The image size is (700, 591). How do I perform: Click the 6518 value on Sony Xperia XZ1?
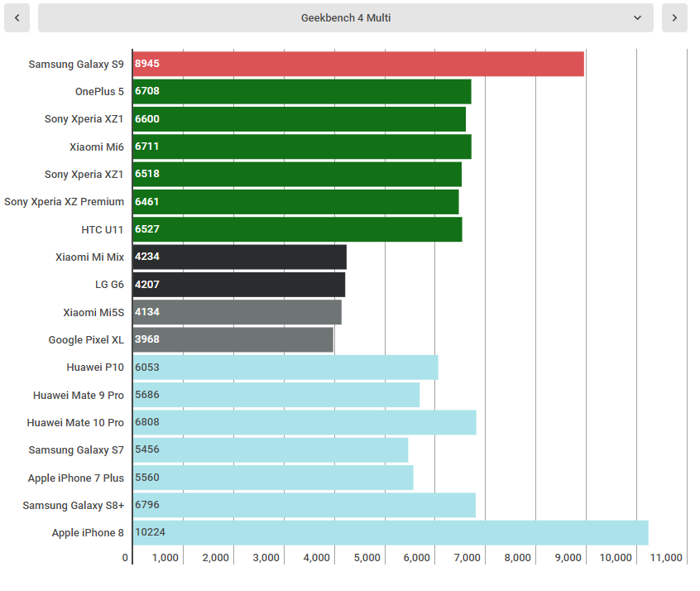pyautogui.click(x=147, y=174)
